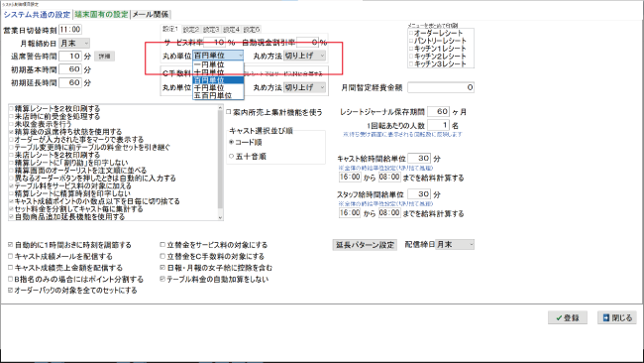Viewport: 644px width, 363px height.
Task: Select the 五十音順 radio button
Action: (231, 157)
